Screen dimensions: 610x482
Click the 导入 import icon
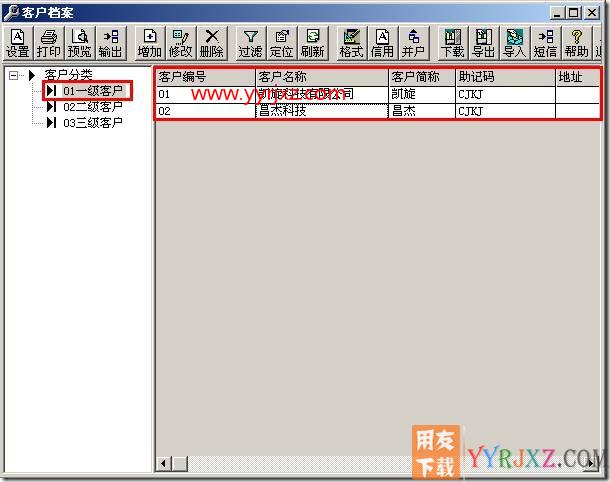pyautogui.click(x=515, y=44)
